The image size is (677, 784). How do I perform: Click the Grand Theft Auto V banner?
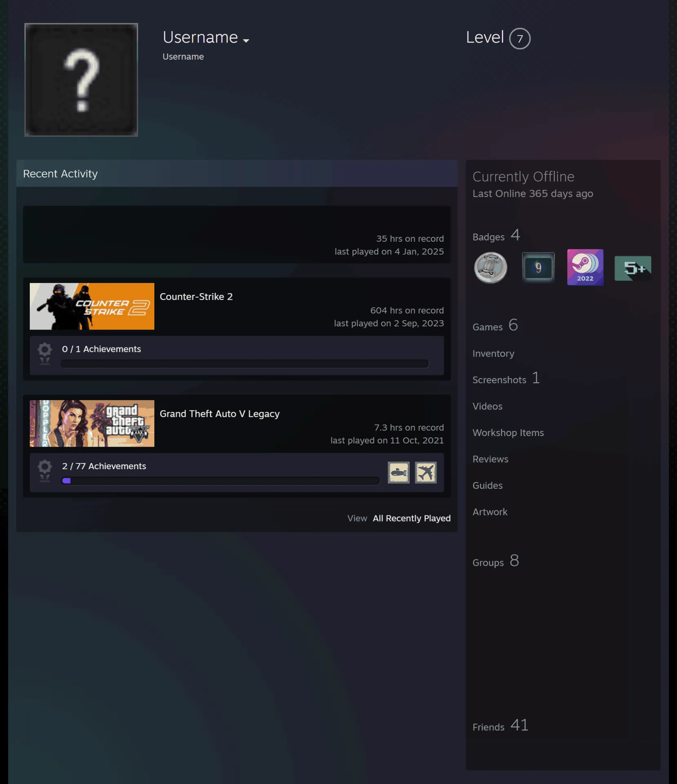coord(92,423)
